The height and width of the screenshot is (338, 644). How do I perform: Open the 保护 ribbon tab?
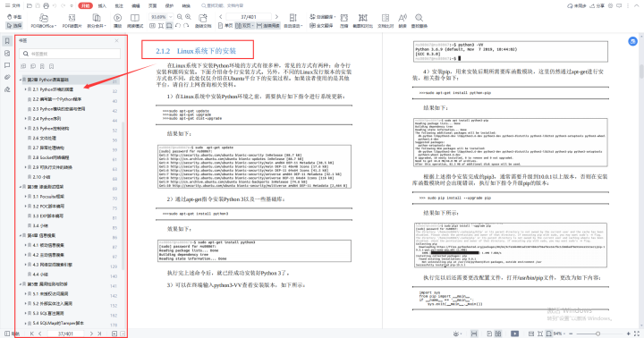[169, 5]
